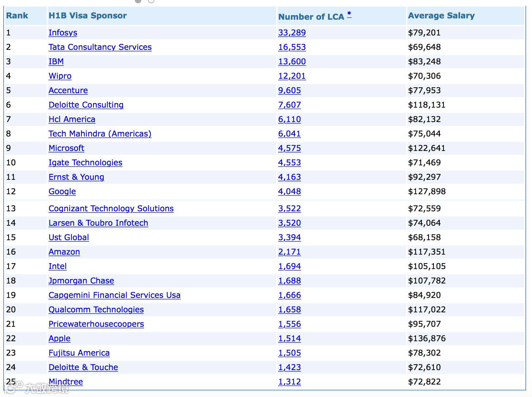This screenshot has width=532, height=397.
Task: Click the Jpmorgan Chase link
Action: coord(81,281)
